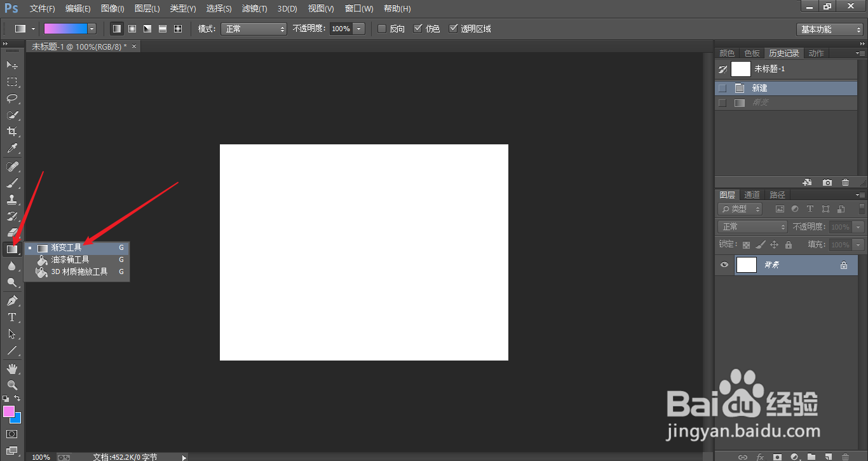Select the Quick Selection tool
Image resolution: width=868 pixels, height=461 pixels.
click(12, 115)
